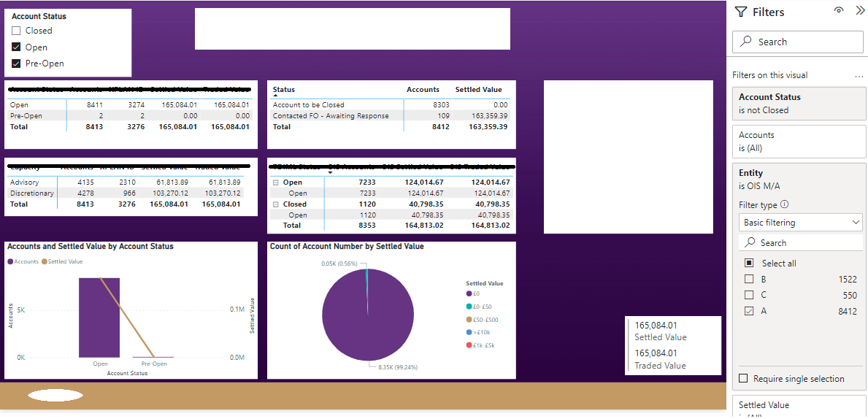Image resolution: width=868 pixels, height=419 pixels.
Task: Sort by the Status column header
Action: tap(283, 89)
